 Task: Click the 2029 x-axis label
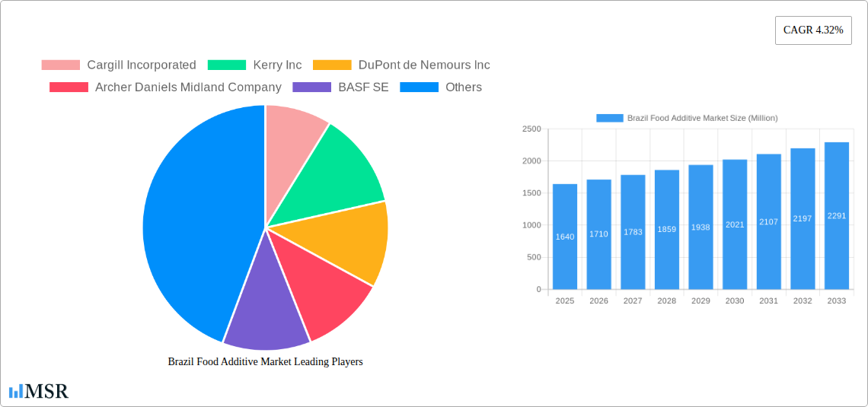click(x=700, y=300)
